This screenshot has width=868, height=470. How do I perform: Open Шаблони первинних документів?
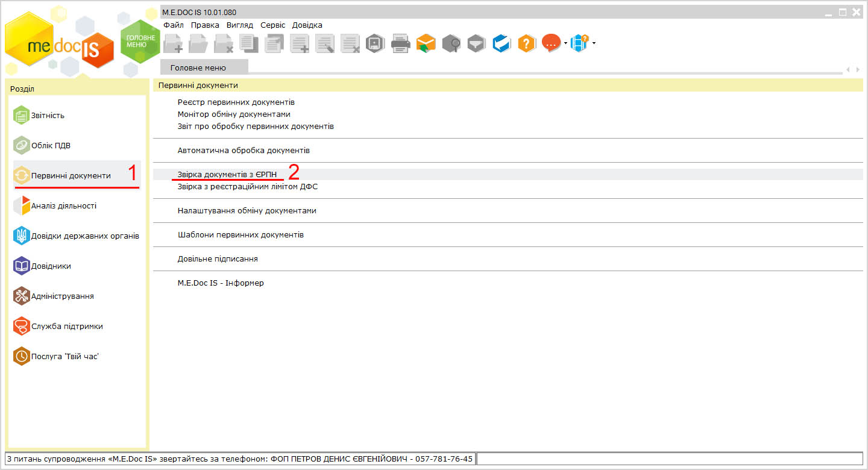click(241, 234)
